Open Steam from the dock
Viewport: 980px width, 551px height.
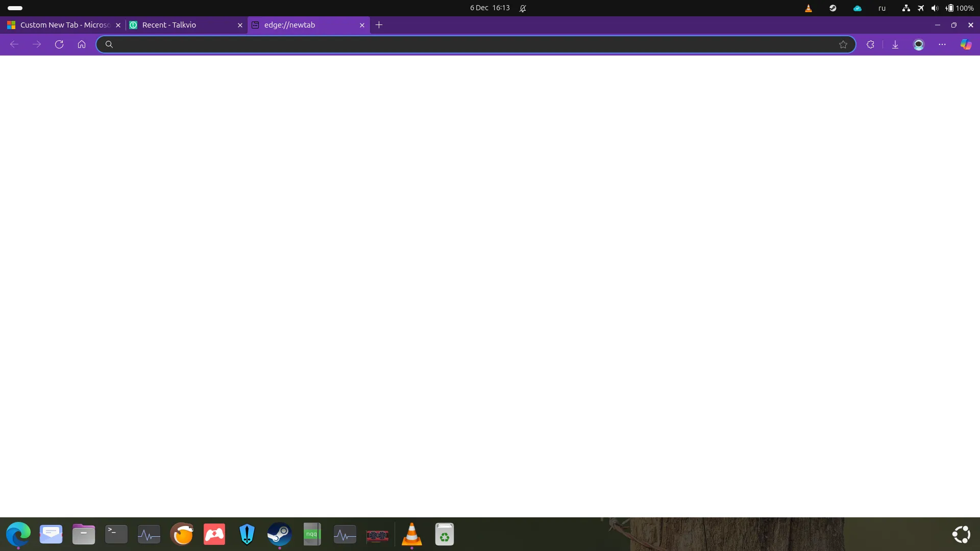pos(280,534)
